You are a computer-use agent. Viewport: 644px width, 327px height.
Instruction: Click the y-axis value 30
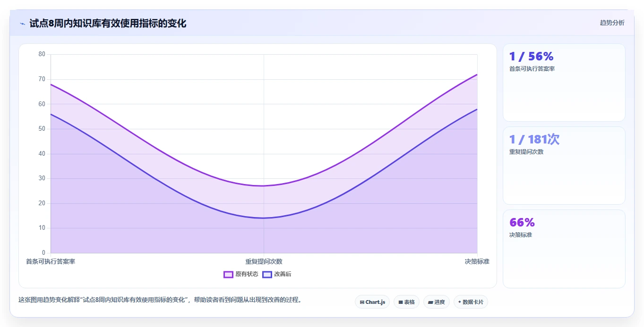(42, 178)
